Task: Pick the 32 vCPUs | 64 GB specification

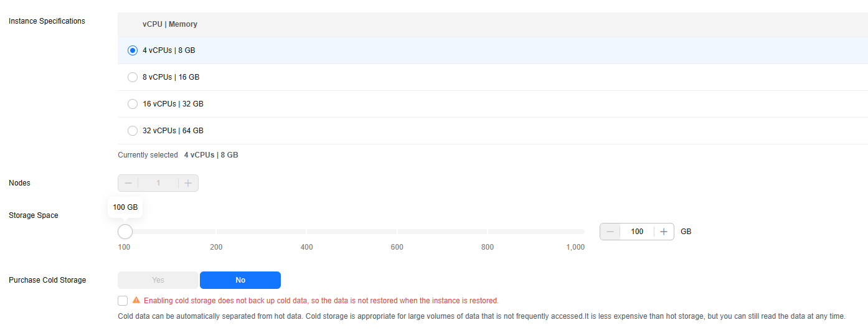Action: [x=133, y=131]
